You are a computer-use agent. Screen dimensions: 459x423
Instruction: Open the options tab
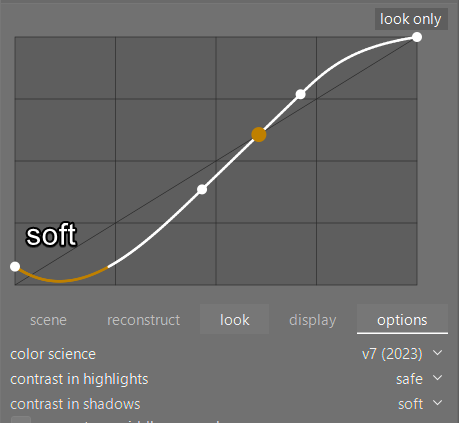click(402, 320)
